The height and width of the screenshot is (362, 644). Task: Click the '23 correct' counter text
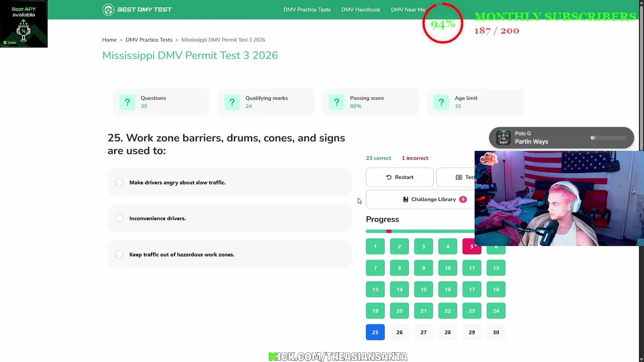(x=378, y=158)
